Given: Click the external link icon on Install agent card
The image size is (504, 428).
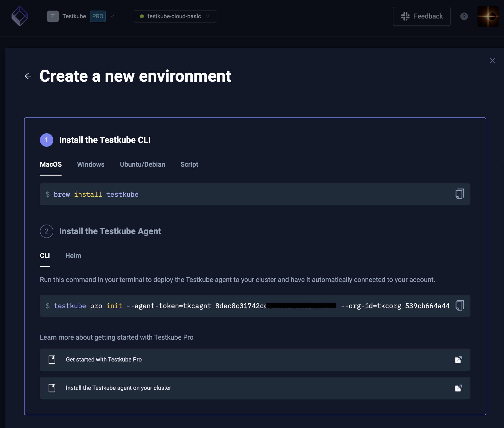Looking at the screenshot, I should 458,388.
